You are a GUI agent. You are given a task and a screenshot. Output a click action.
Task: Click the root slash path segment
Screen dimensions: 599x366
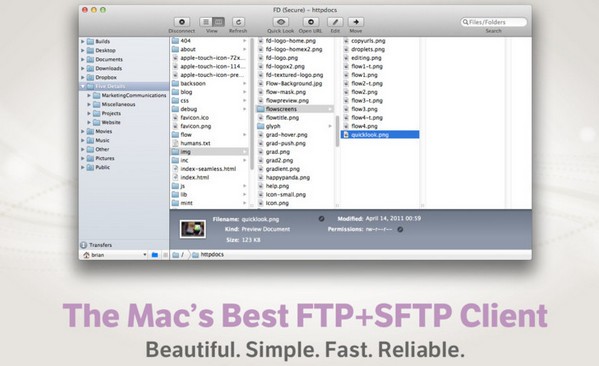(178, 254)
